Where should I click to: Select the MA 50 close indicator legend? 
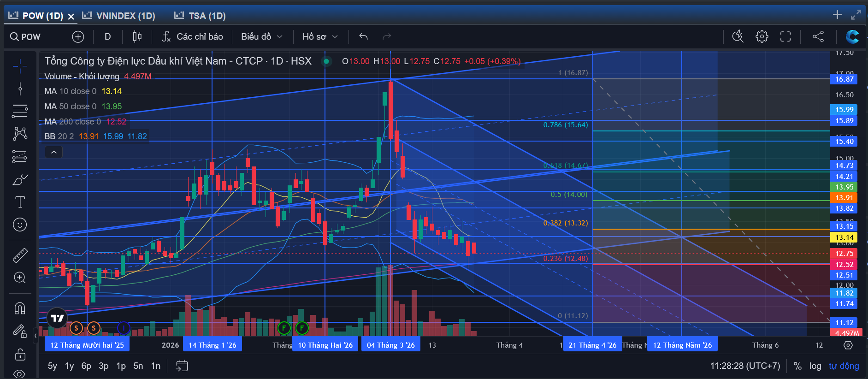point(83,107)
